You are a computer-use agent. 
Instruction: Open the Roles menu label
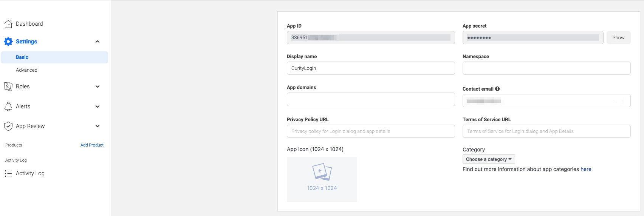(23, 86)
